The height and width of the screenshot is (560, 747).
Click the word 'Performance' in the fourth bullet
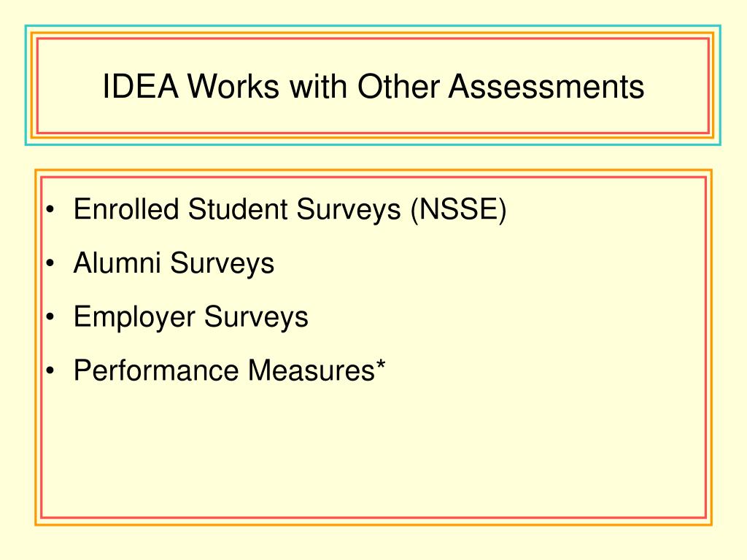156,370
